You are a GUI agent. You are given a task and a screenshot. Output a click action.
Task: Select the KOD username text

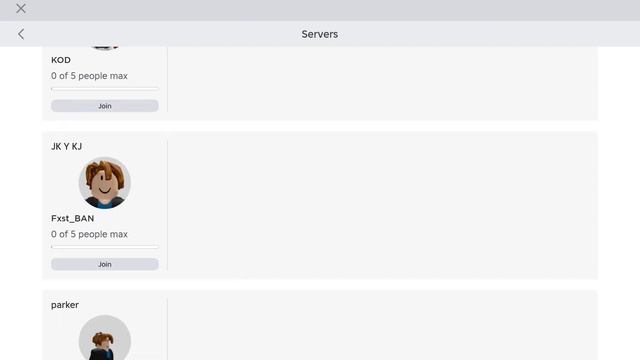61,60
